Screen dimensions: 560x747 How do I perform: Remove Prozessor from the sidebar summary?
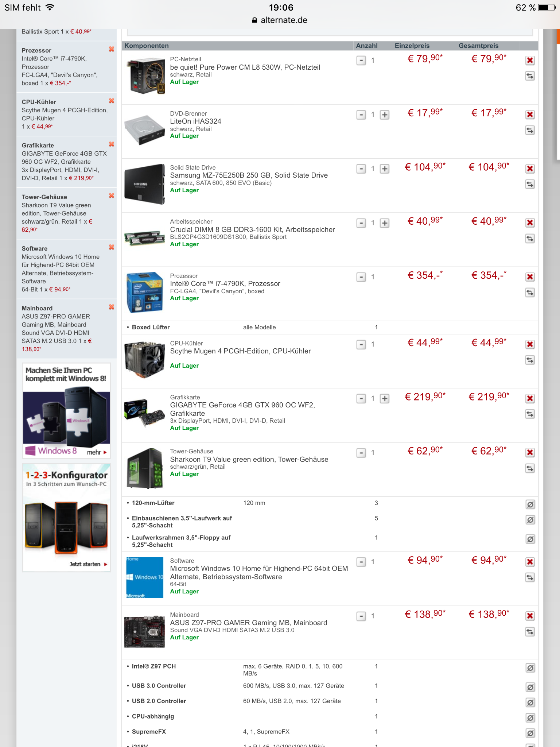click(112, 49)
